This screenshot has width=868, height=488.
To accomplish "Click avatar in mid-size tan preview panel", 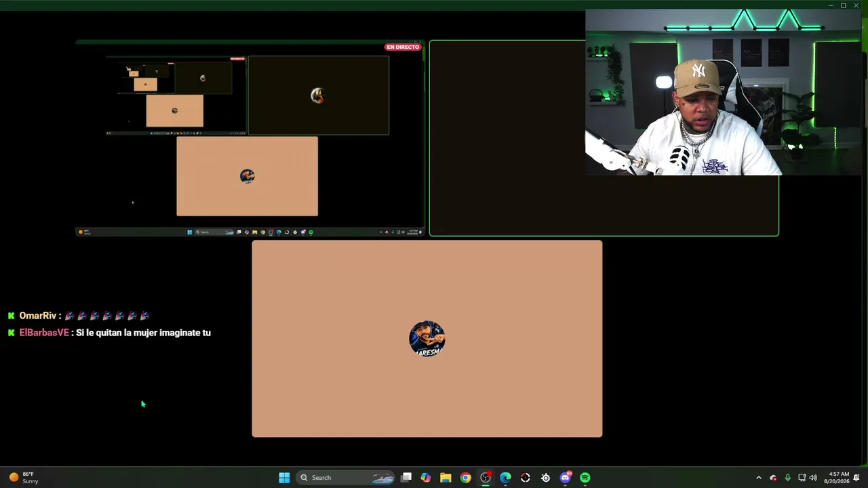I will pos(248,176).
